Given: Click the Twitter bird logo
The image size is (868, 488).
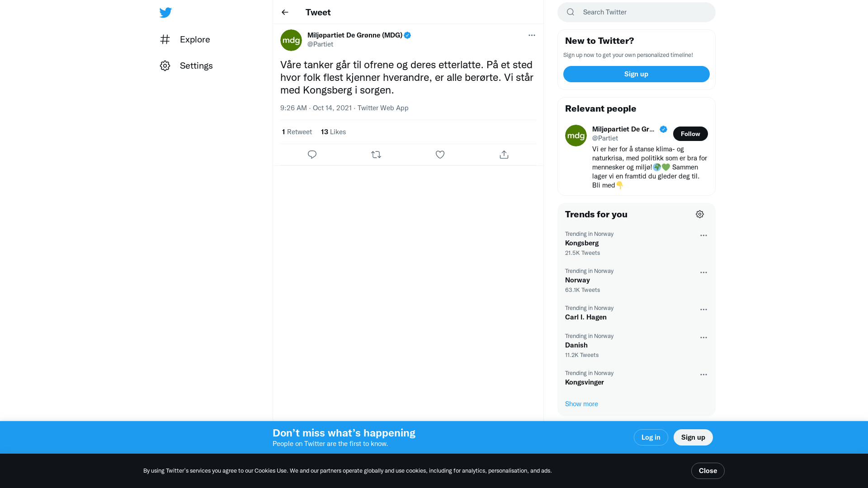Looking at the screenshot, I should pos(165,13).
